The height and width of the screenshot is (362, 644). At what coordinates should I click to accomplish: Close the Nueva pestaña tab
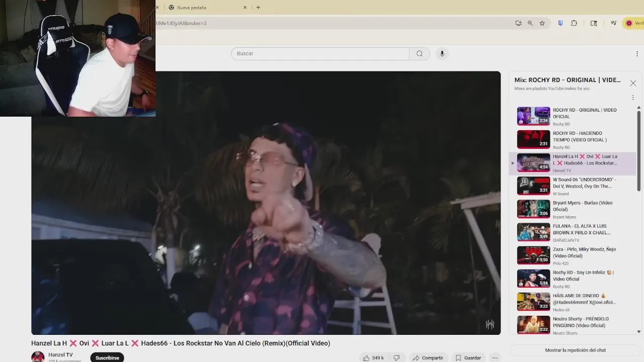(245, 8)
